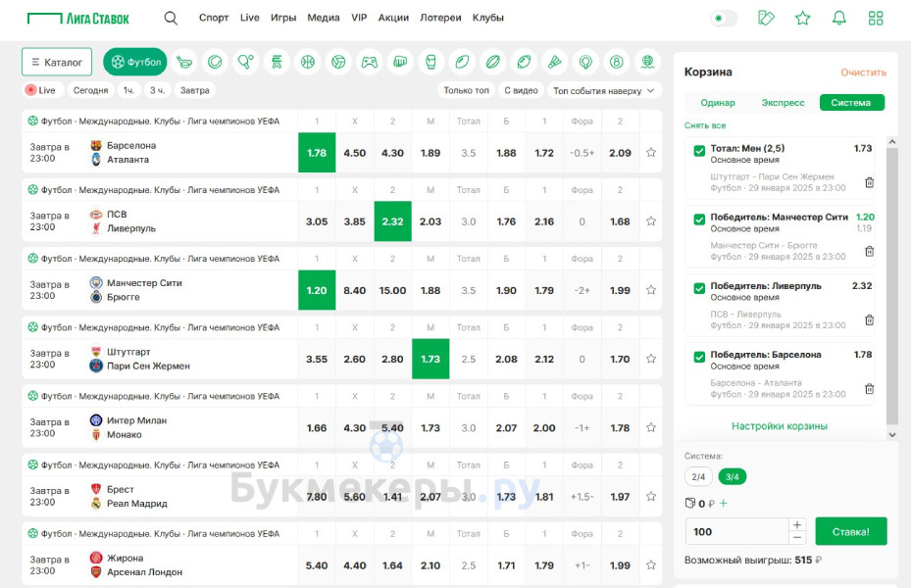Viewport: 911px width, 588px height.
Task: Open the Акции menu item
Action: (x=393, y=18)
